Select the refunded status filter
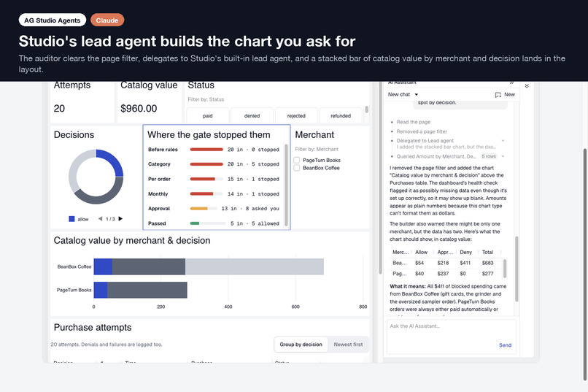The image size is (588, 392). (x=341, y=115)
